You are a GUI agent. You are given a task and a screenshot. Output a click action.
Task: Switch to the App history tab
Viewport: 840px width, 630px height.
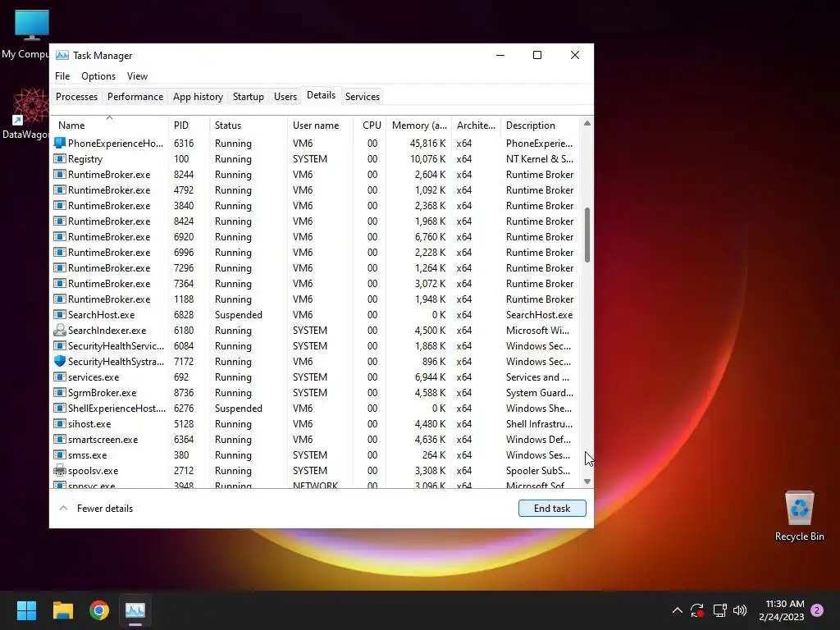pos(198,97)
